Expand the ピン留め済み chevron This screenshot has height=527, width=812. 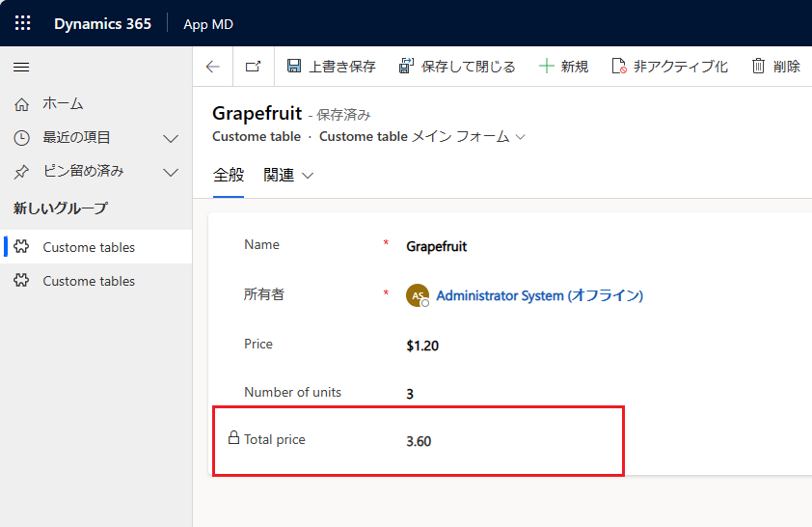point(171,172)
